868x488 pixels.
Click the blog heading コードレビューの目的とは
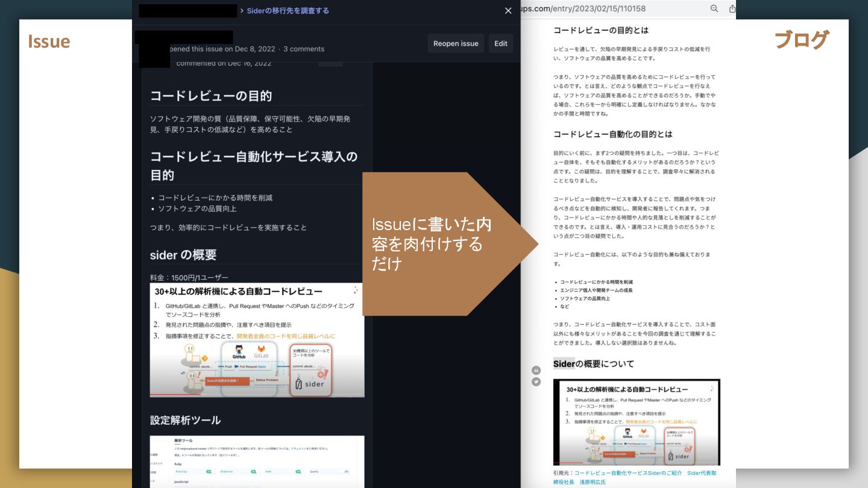pyautogui.click(x=601, y=30)
